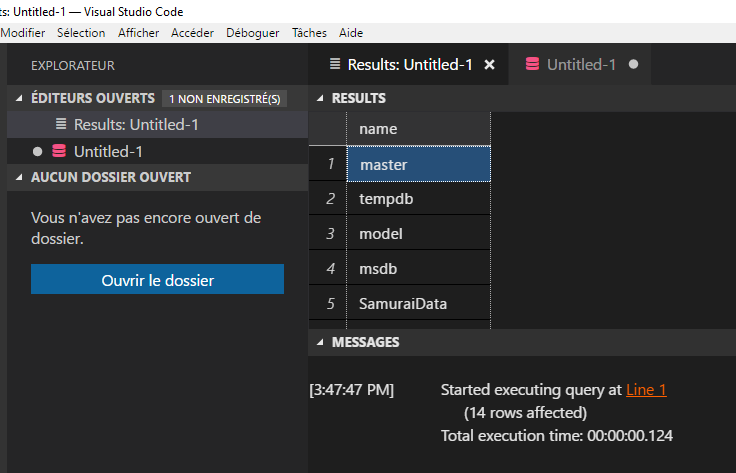Click the name column header

point(418,129)
